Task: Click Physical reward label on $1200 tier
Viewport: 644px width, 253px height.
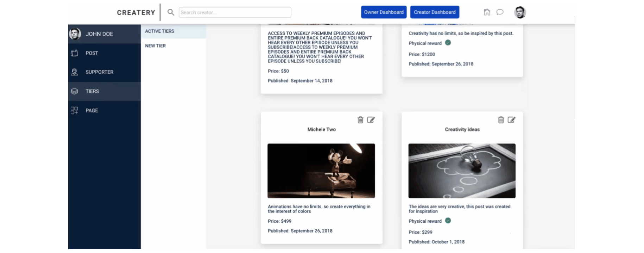Action: [x=425, y=43]
